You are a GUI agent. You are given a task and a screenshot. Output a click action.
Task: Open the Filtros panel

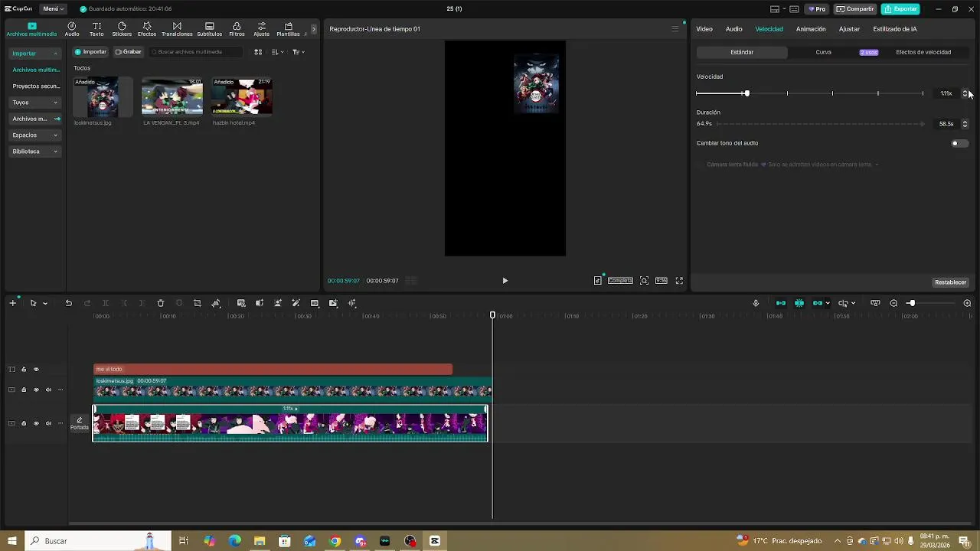tap(237, 29)
